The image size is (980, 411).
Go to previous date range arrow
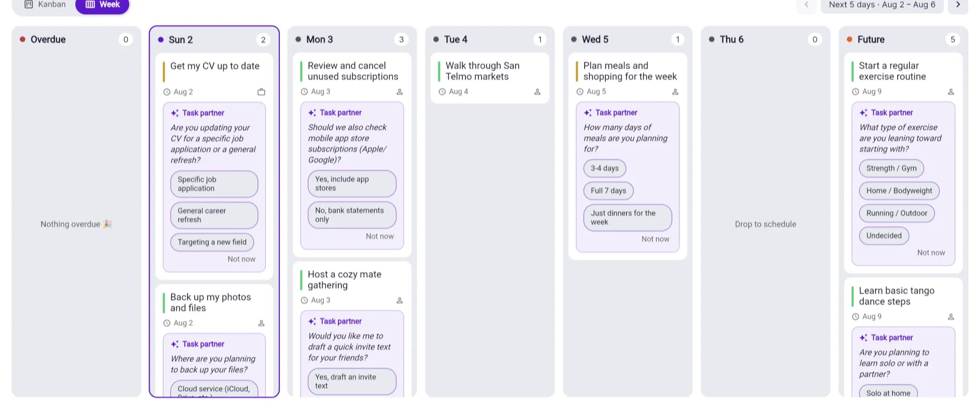coord(806,4)
